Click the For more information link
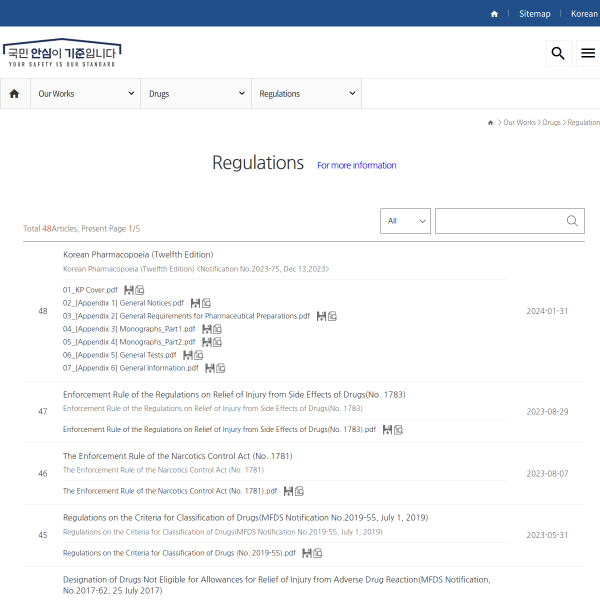 [x=357, y=165]
